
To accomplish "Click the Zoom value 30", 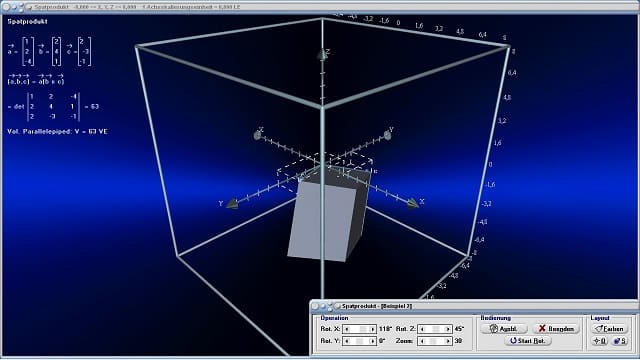I will [458, 341].
